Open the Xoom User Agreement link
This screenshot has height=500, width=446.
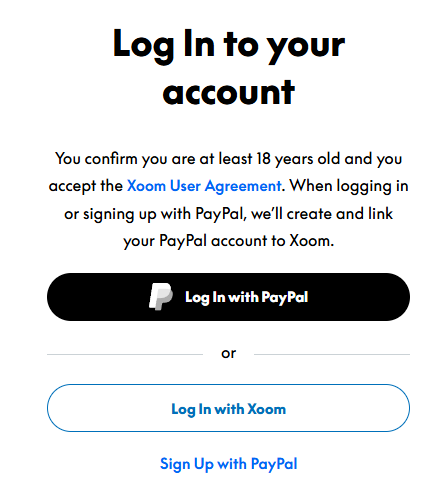204,186
